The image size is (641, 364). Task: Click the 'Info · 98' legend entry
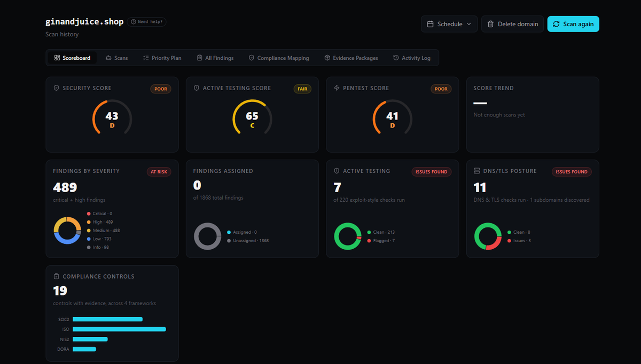[98, 248]
